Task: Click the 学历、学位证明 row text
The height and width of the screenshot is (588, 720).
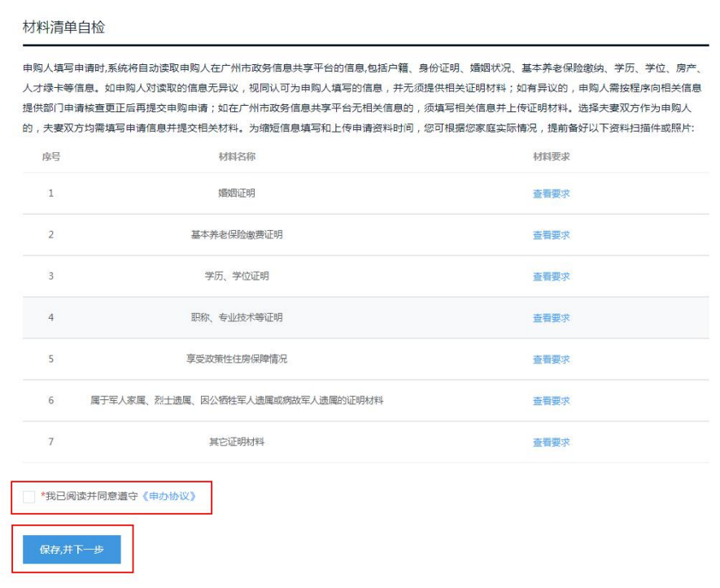Action: tap(237, 277)
